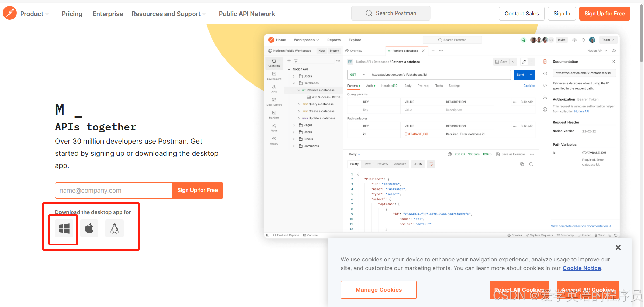Select the Visualize response view tab
Screen dimensions: 644x307
pos(400,164)
